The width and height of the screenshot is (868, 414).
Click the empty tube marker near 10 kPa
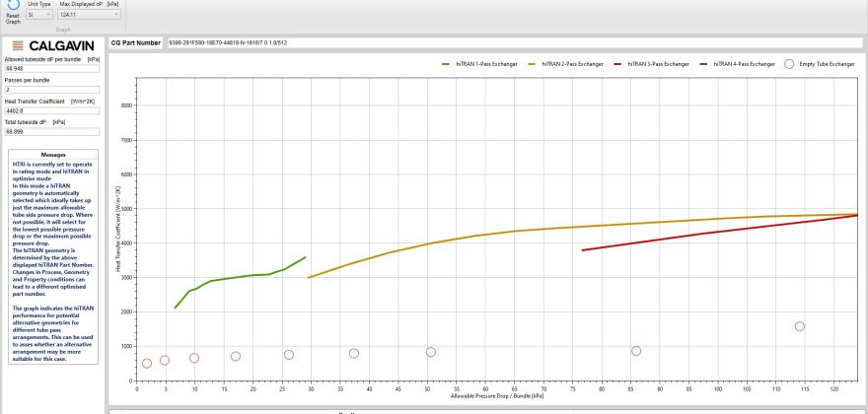point(193,358)
